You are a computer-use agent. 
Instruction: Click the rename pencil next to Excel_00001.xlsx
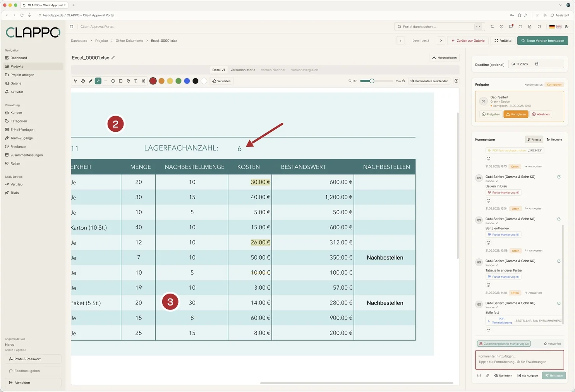click(x=113, y=58)
